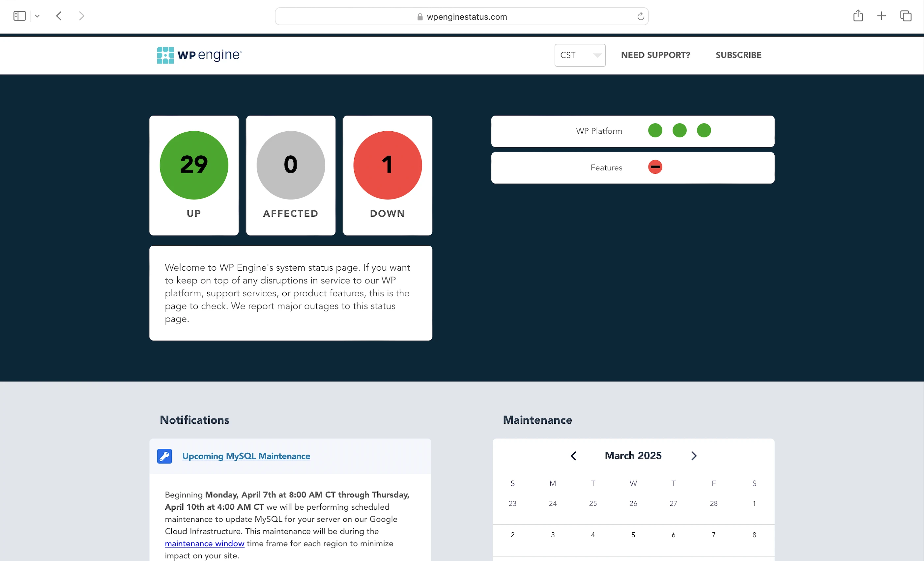Click SUBSCRIBE in the header
The image size is (924, 561).
[x=738, y=55]
